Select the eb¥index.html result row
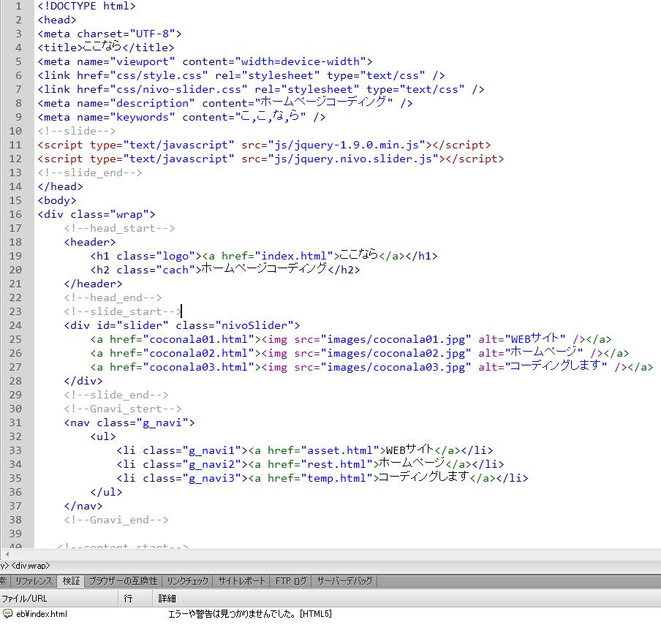This screenshot has width=661, height=644. tap(330, 613)
